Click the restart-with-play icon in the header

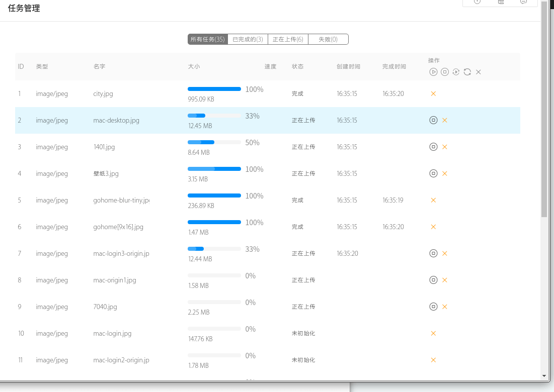pos(456,72)
